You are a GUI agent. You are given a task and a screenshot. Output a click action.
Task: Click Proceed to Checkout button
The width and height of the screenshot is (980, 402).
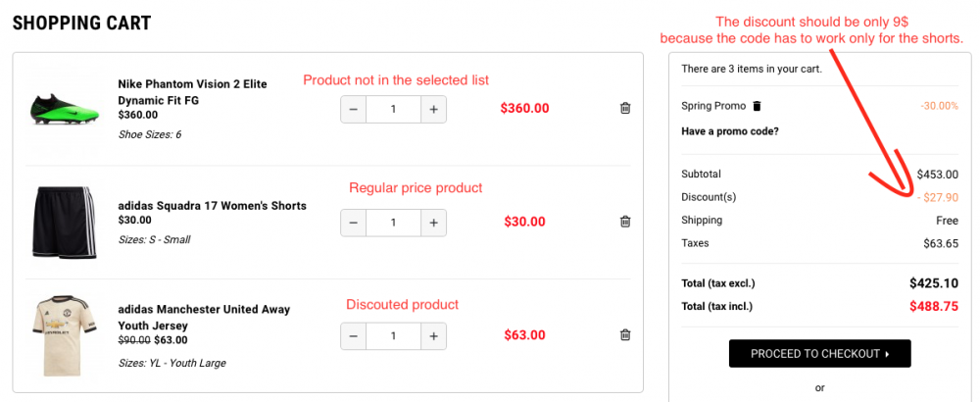point(819,354)
